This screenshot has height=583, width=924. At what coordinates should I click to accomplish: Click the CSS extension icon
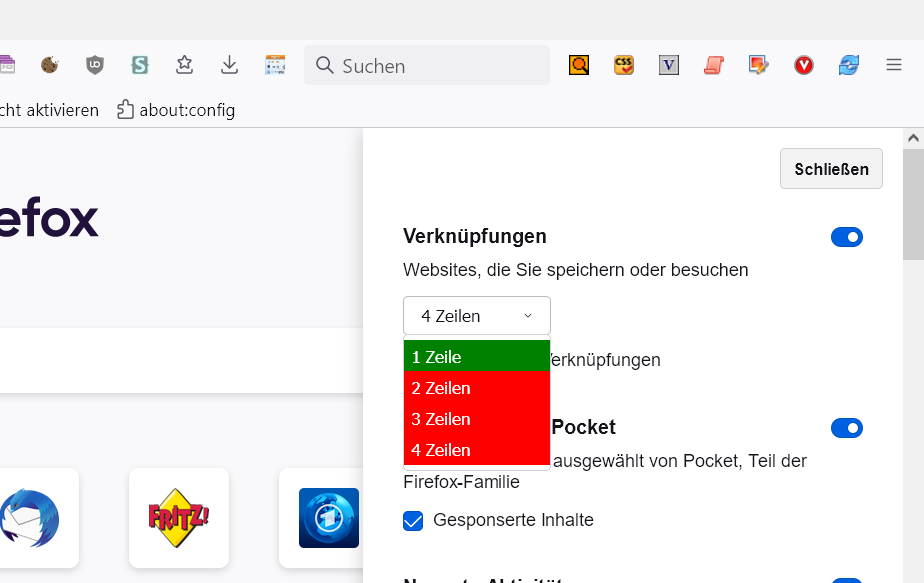pos(624,65)
